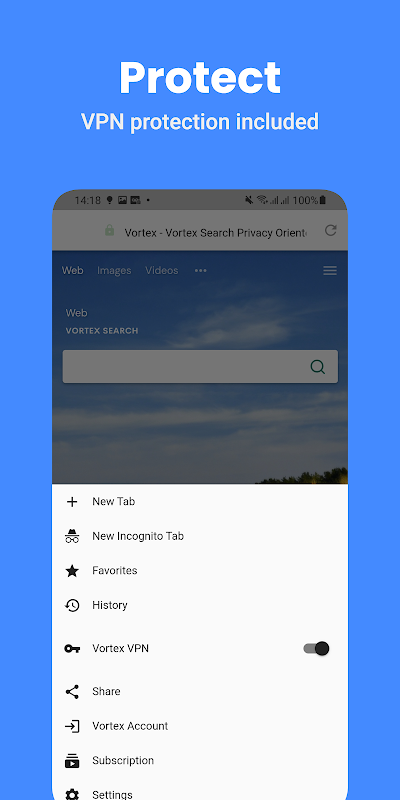Tap the green padlock security icon
The image size is (400, 800).
coord(109,231)
